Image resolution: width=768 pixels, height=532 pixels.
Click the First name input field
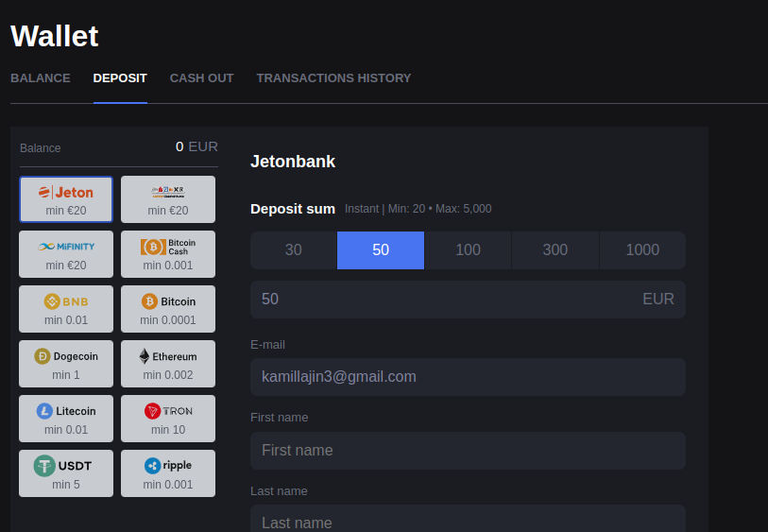pos(468,451)
